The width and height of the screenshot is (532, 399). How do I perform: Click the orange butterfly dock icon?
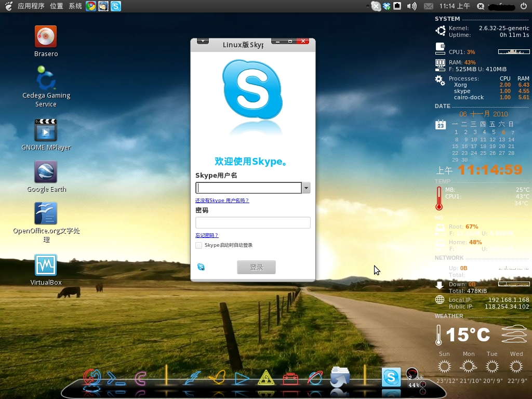coord(217,378)
